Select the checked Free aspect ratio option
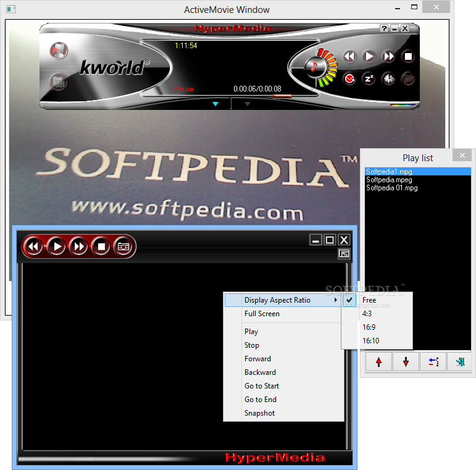This screenshot has height=470, width=476. (377, 300)
